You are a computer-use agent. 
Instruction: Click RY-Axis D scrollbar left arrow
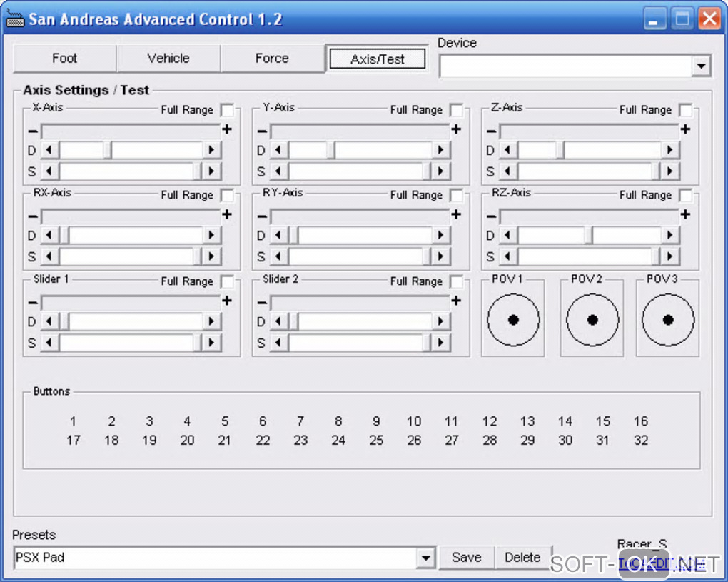coord(278,235)
